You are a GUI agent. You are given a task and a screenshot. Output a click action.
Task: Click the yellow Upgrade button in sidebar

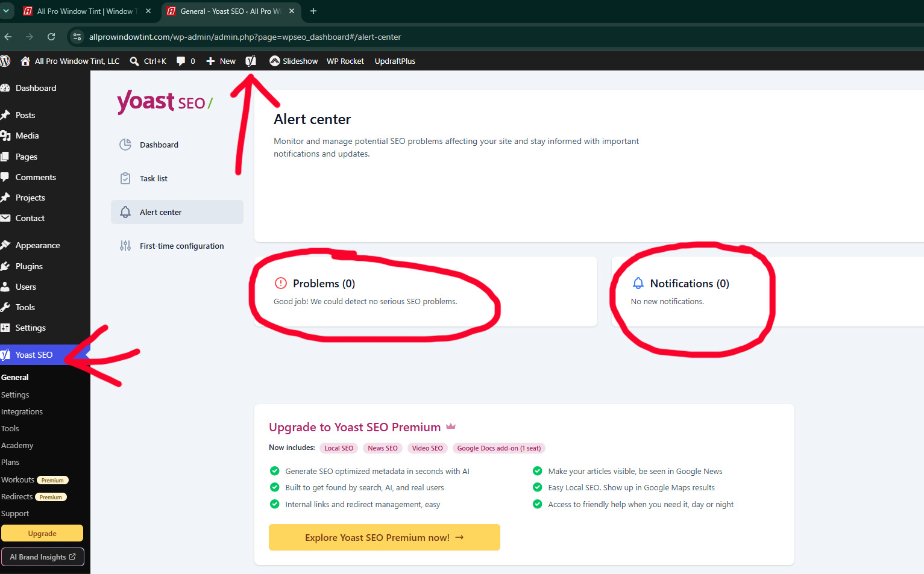coord(42,533)
